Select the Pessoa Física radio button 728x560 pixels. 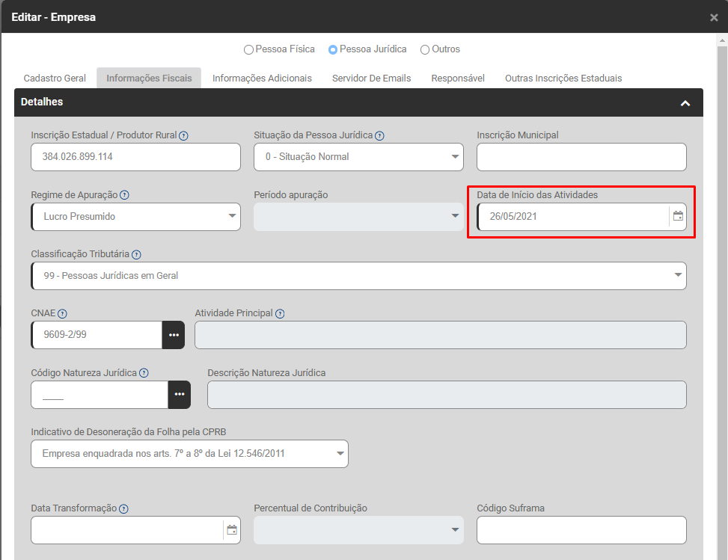click(x=248, y=50)
